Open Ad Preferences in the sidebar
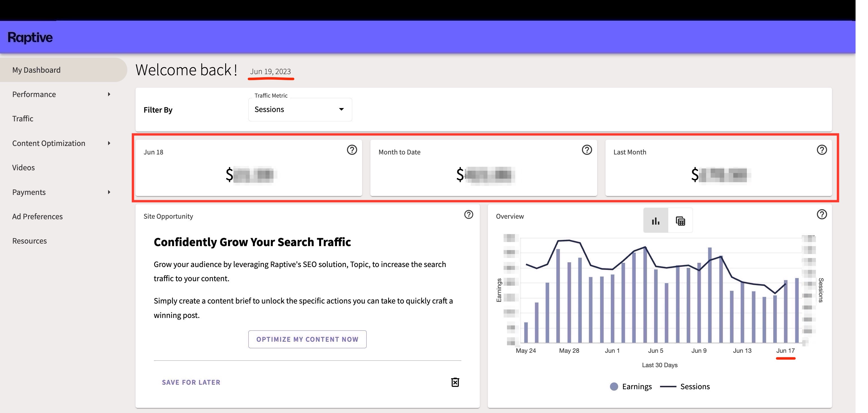The width and height of the screenshot is (868, 413). pos(37,217)
